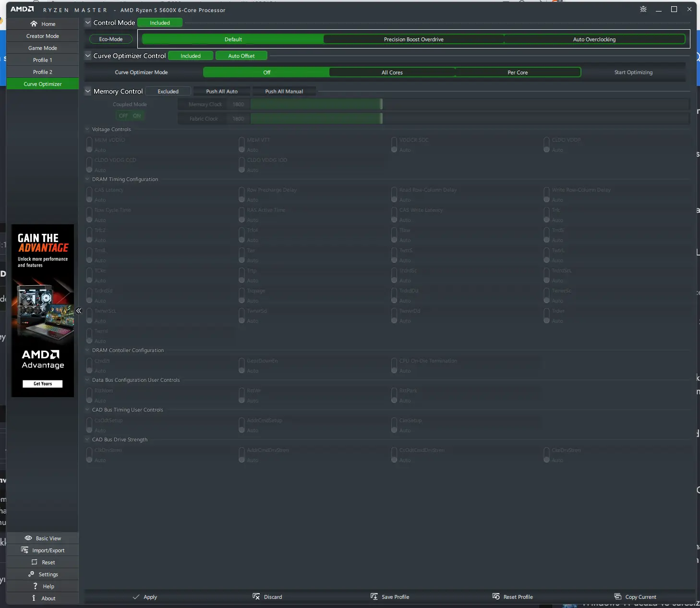Viewport: 700px width, 608px height.
Task: Set Coupled Mode to ON
Action: point(137,116)
